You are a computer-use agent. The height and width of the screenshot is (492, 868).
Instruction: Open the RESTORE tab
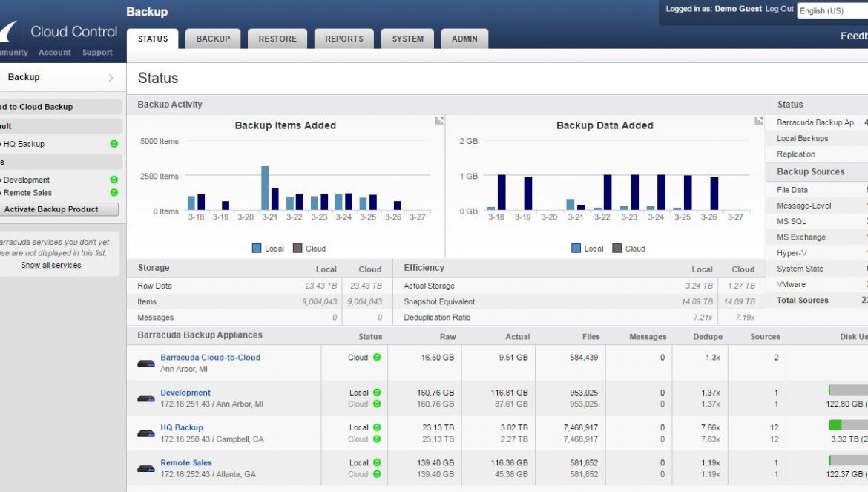pyautogui.click(x=277, y=39)
